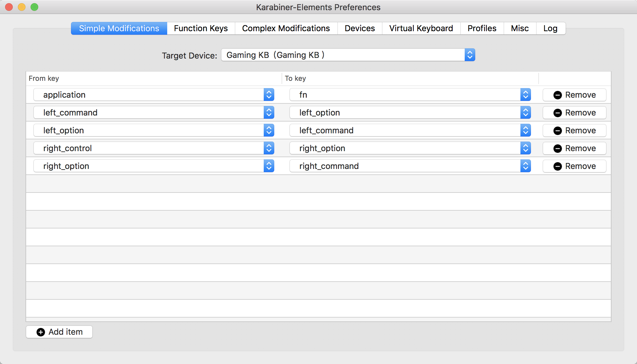
Task: Switch to the Misc tab
Action: pos(520,28)
